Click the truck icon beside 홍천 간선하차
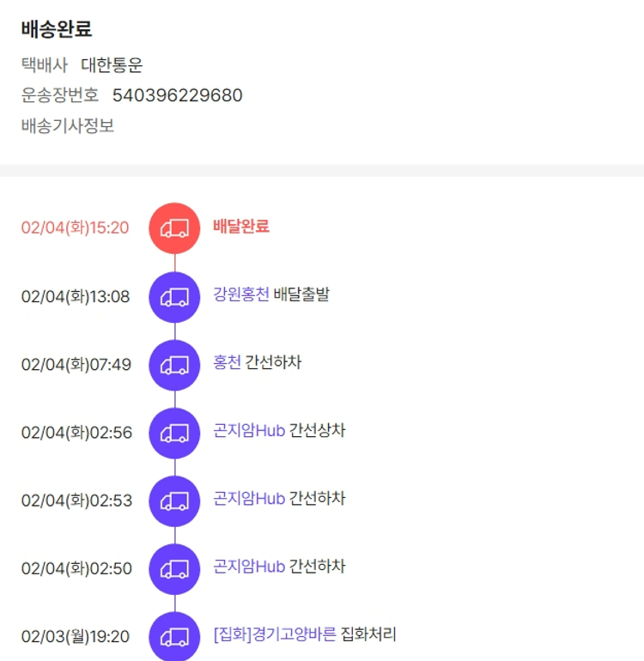 pyautogui.click(x=175, y=365)
